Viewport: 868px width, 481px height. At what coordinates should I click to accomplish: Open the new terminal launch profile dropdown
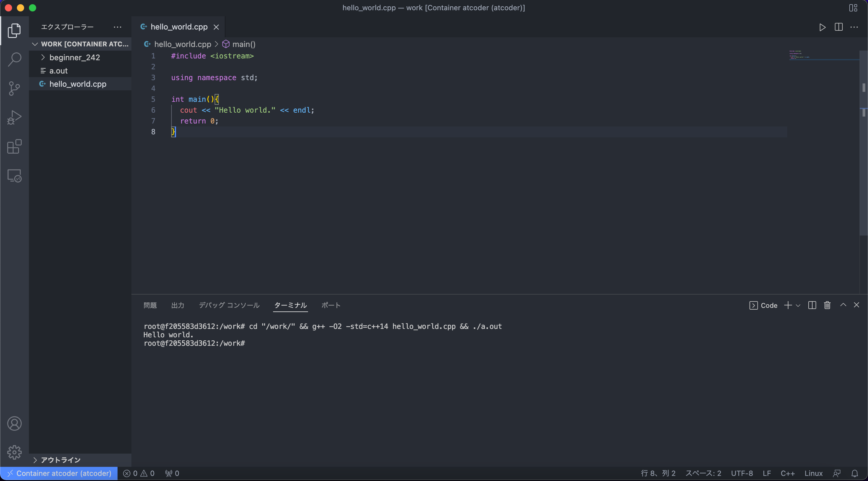pyautogui.click(x=798, y=305)
